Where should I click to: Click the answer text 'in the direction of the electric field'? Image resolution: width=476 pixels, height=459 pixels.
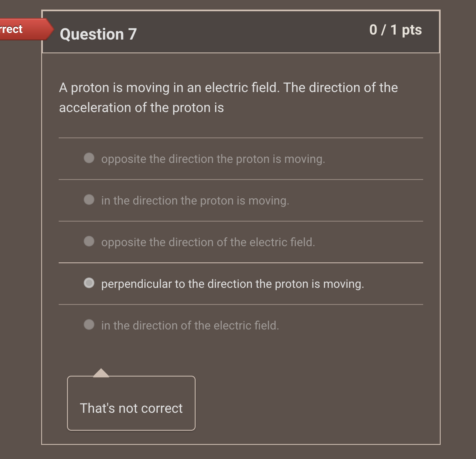pos(190,326)
